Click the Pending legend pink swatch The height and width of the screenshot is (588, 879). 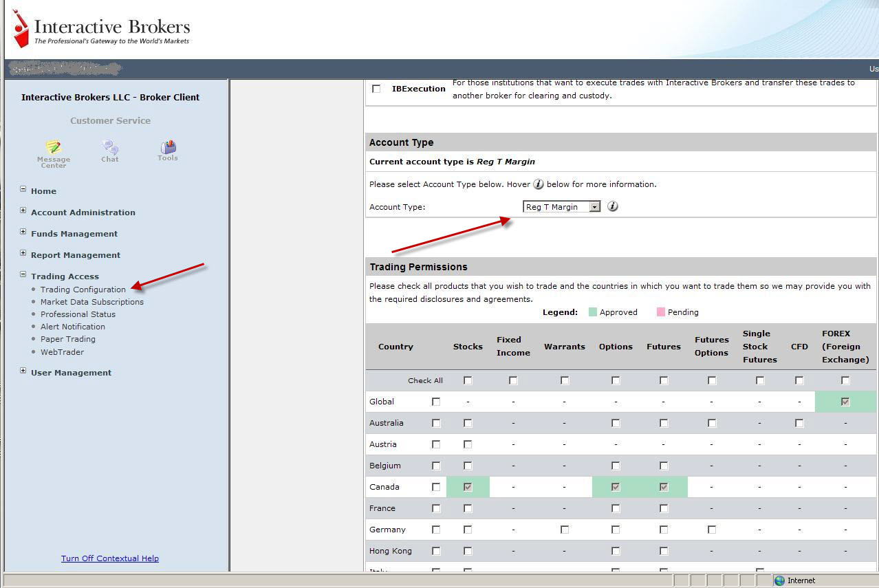point(661,312)
